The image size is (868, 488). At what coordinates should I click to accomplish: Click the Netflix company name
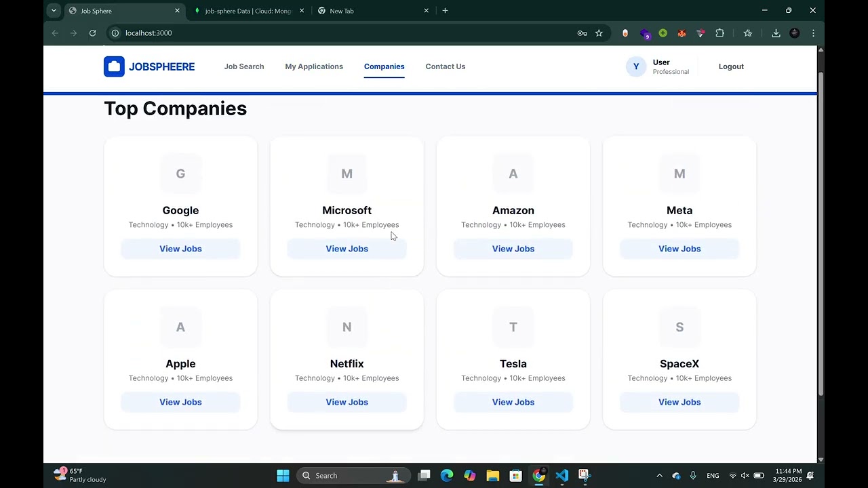pyautogui.click(x=347, y=364)
